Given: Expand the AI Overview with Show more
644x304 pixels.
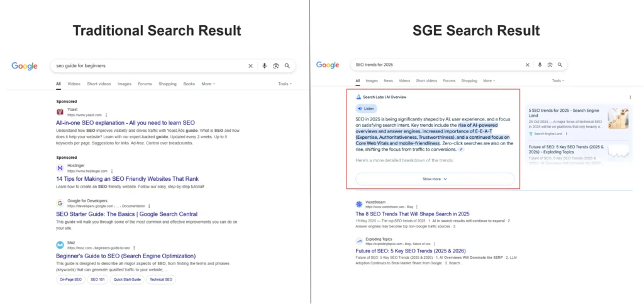Looking at the screenshot, I should click(435, 179).
